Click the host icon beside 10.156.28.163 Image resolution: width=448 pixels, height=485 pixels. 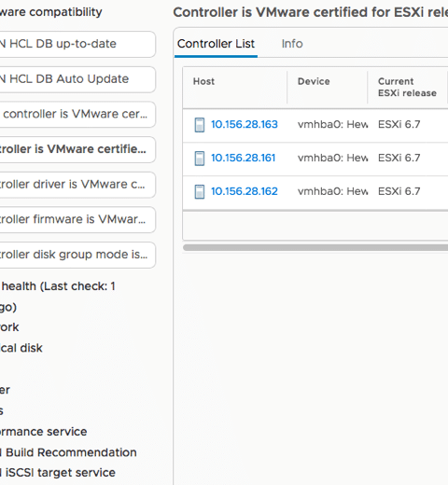tap(200, 125)
